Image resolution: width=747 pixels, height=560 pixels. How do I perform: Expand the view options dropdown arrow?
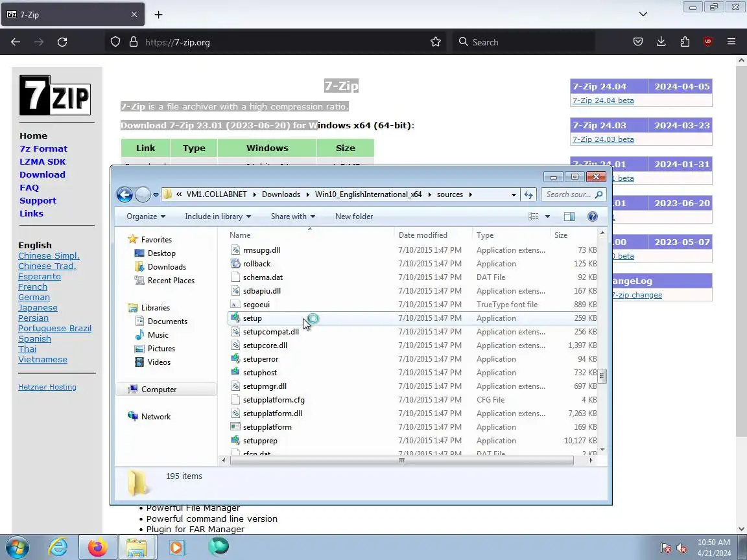(x=547, y=216)
